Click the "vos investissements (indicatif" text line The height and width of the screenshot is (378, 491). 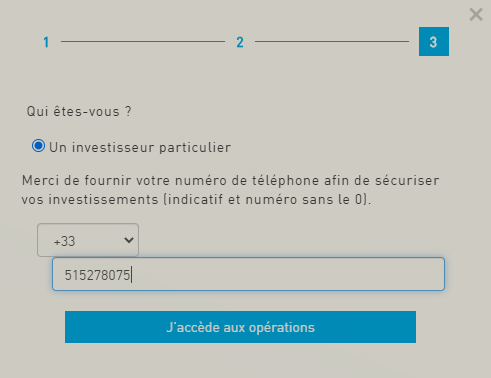click(196, 200)
